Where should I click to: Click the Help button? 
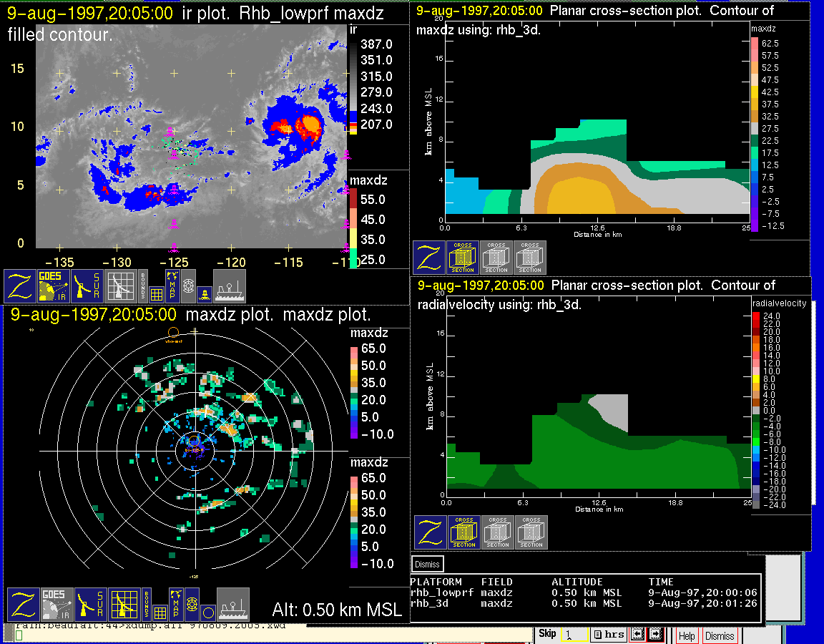point(686,635)
